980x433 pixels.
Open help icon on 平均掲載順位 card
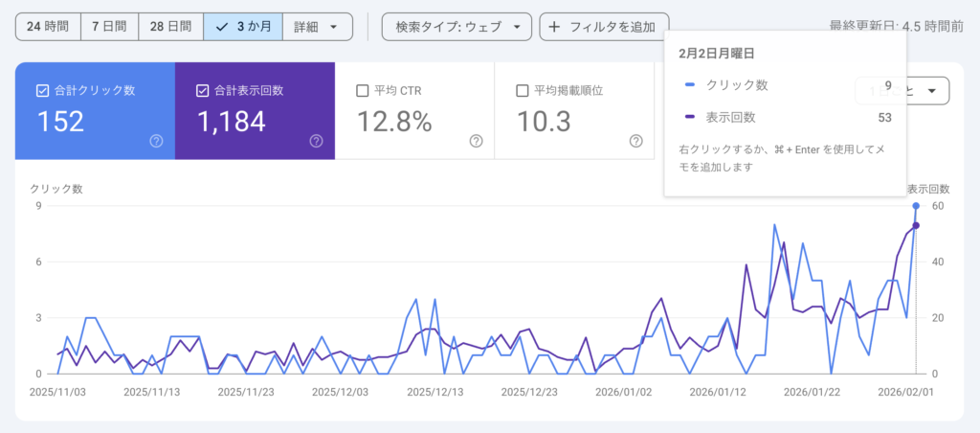(x=635, y=141)
